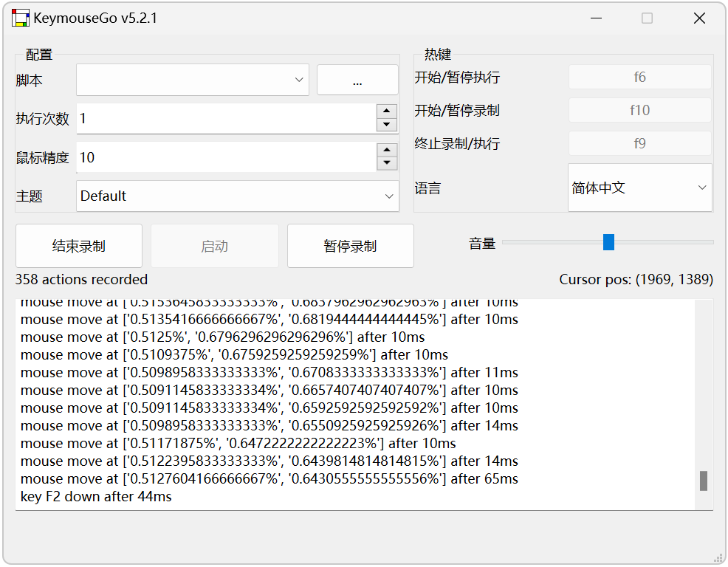Click the start/pause recording hotkey field f10
Viewport: 728px width, 567px height.
point(639,110)
